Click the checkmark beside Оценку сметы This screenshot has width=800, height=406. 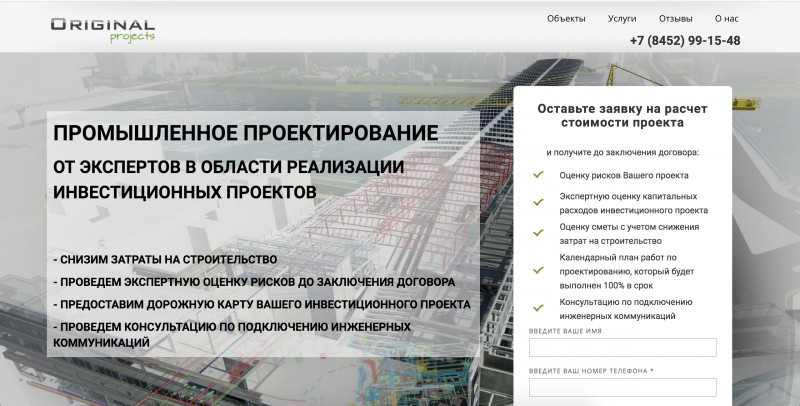point(538,233)
